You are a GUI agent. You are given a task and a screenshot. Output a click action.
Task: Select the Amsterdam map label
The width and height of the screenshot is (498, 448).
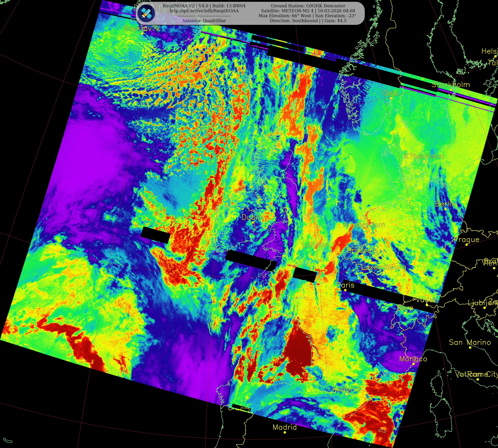pos(364,224)
